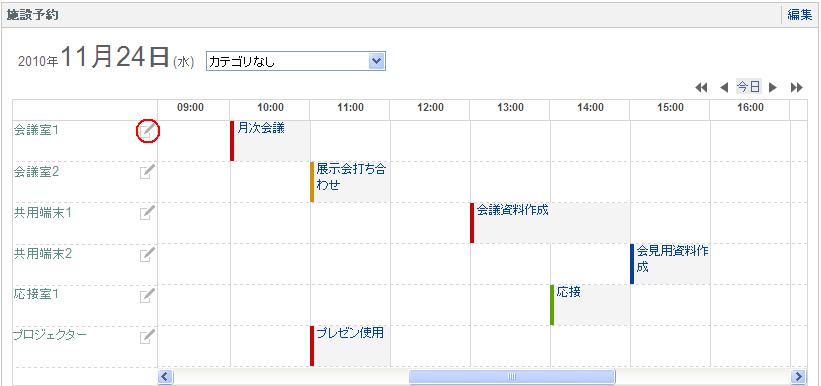The width and height of the screenshot is (821, 386).
Task: Click the 15:00 time column header
Action: pos(671,108)
